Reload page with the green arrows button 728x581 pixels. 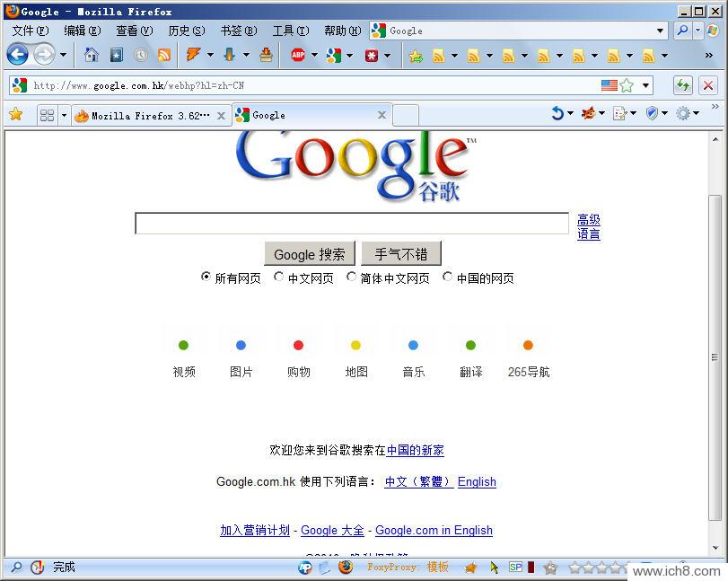(683, 85)
